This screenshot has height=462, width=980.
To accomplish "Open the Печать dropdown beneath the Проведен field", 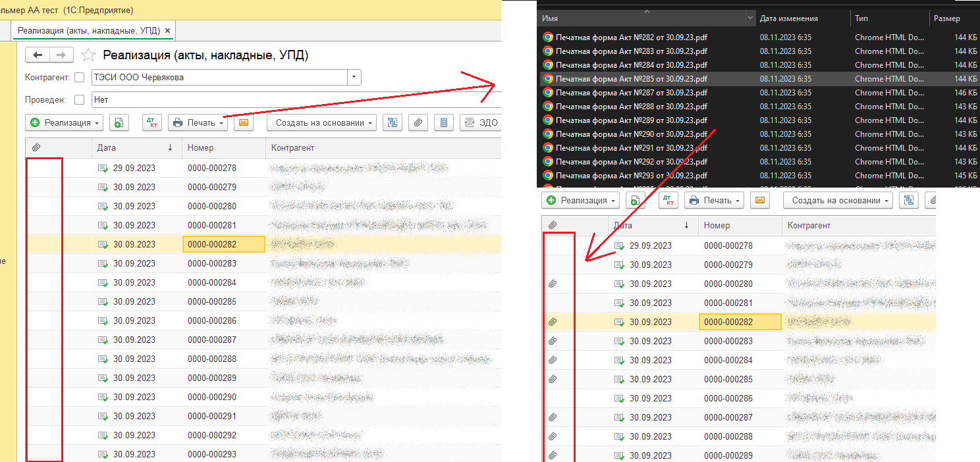I will click(198, 122).
